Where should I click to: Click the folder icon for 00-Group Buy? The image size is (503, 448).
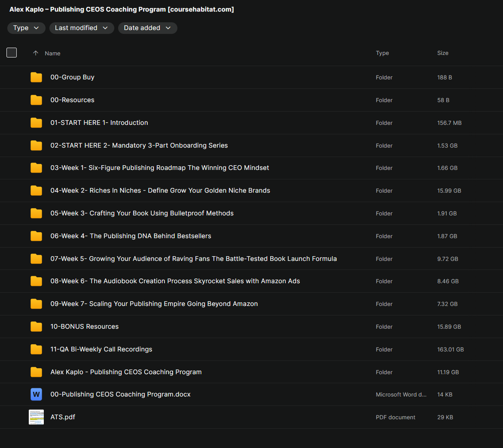click(x=36, y=77)
